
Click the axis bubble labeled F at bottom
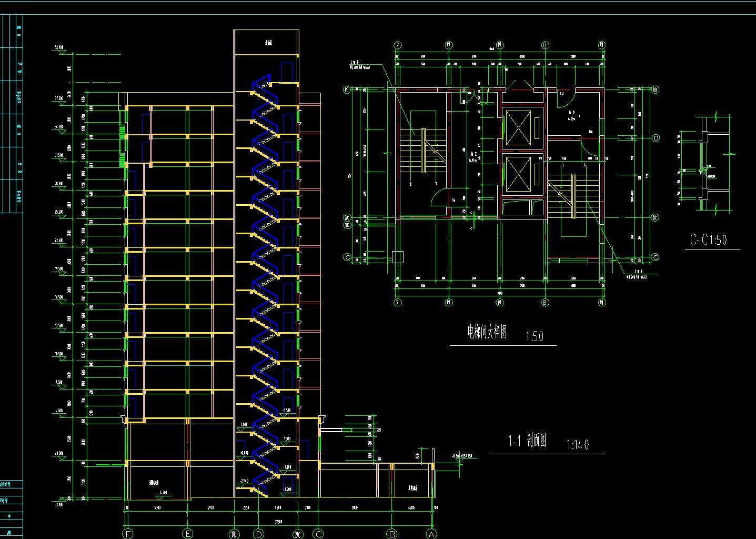pos(128,534)
